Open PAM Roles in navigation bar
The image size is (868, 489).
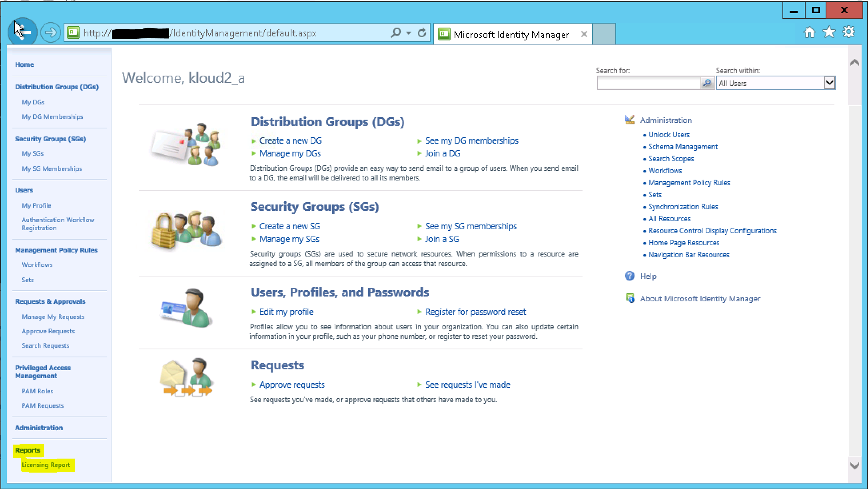pyautogui.click(x=37, y=391)
